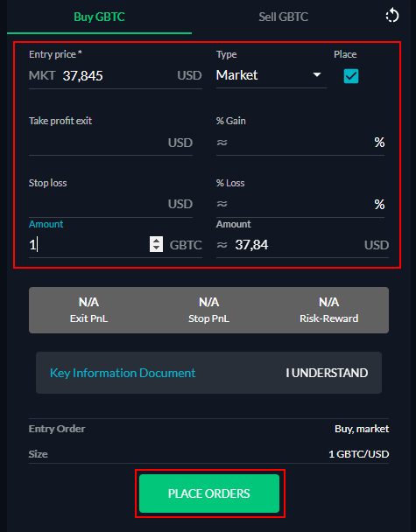Uncheck the Place checkbox
The height and width of the screenshot is (532, 416).
[351, 76]
